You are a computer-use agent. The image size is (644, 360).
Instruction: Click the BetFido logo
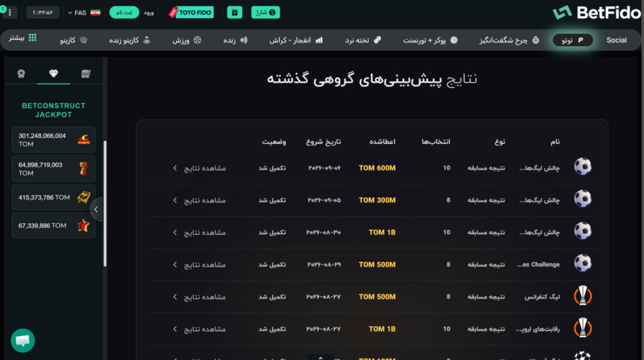(596, 13)
